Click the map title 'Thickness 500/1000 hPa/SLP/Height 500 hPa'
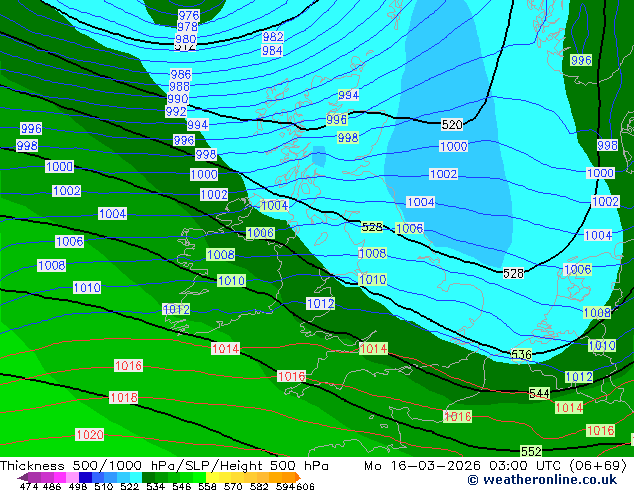This screenshot has width=634, height=490. pos(164,466)
